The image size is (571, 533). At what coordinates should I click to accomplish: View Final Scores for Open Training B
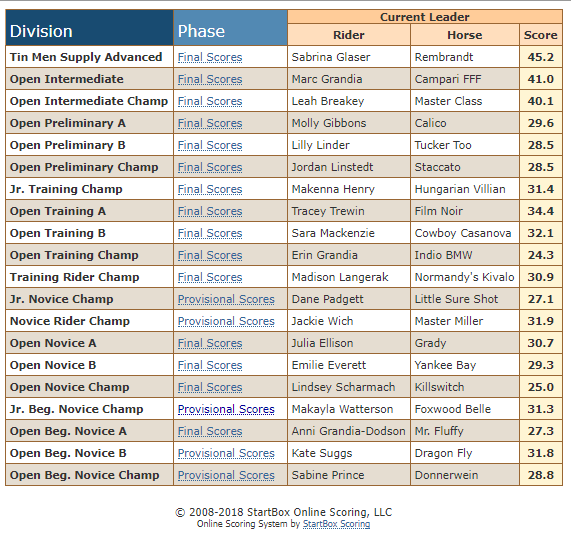[x=210, y=233]
